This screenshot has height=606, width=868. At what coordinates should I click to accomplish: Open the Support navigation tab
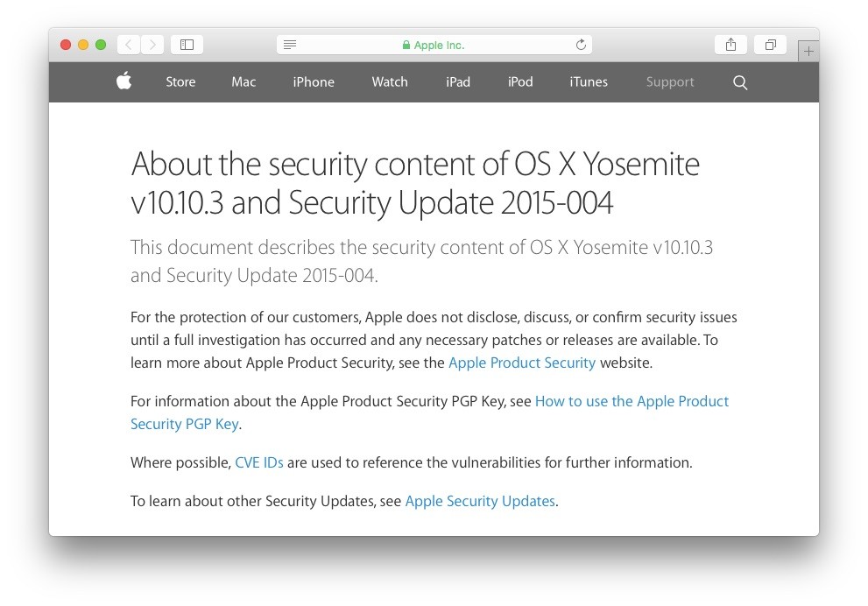coord(670,82)
